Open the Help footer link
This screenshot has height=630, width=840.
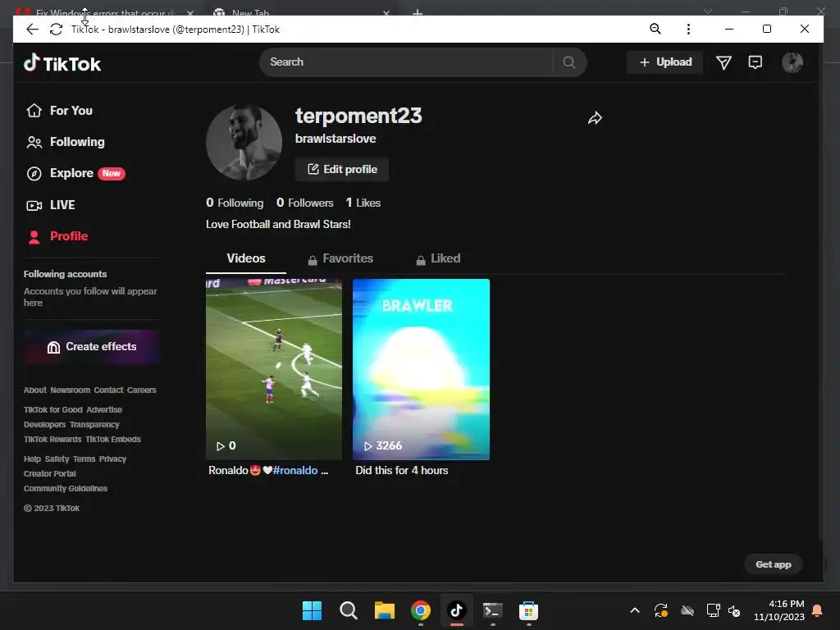coord(32,459)
